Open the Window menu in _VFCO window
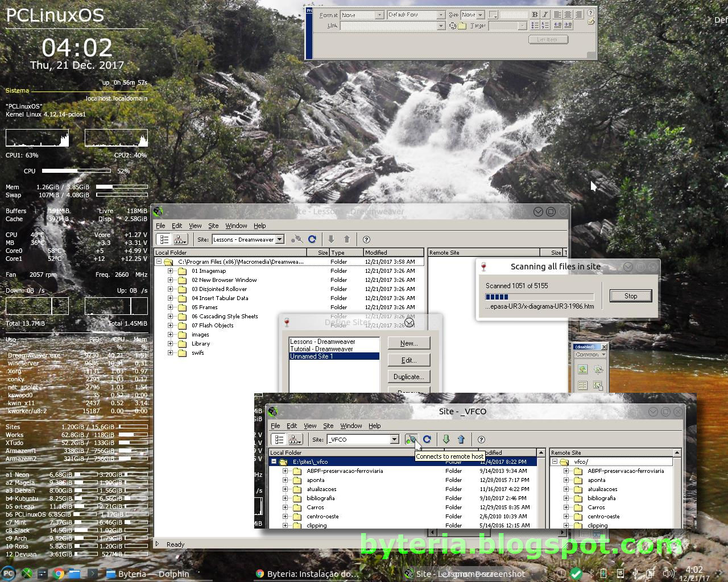This screenshot has width=728, height=582. [x=351, y=425]
